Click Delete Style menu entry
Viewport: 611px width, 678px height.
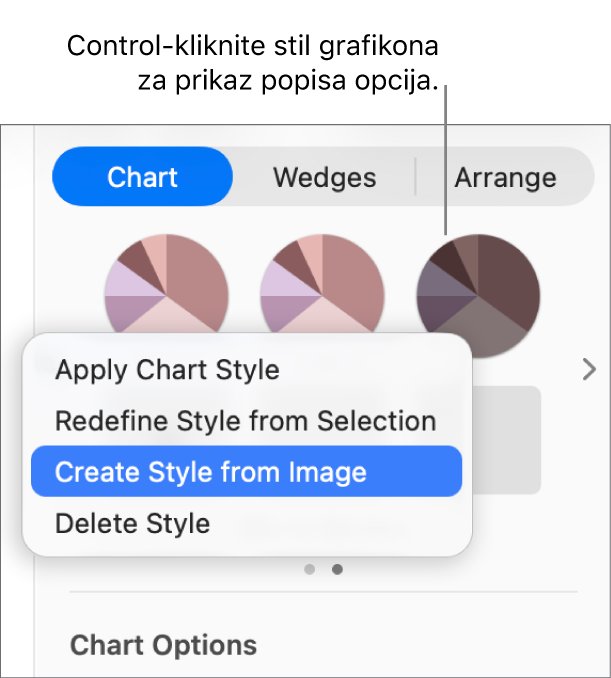[x=132, y=523]
